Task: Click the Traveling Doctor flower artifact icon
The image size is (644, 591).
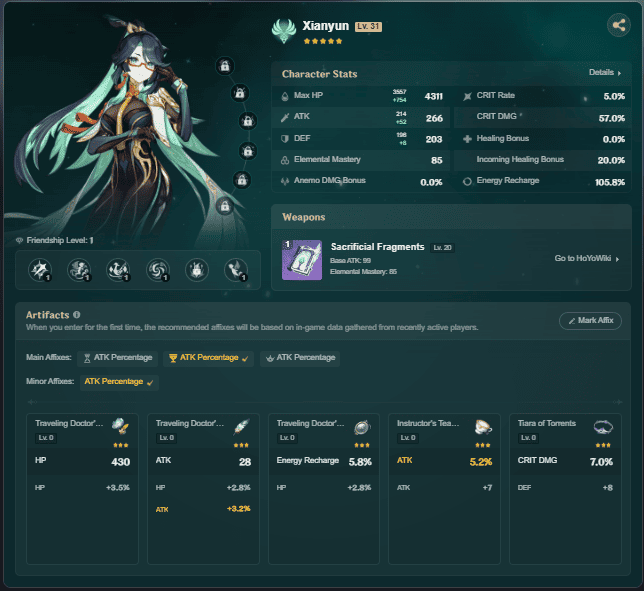Action: 120,426
